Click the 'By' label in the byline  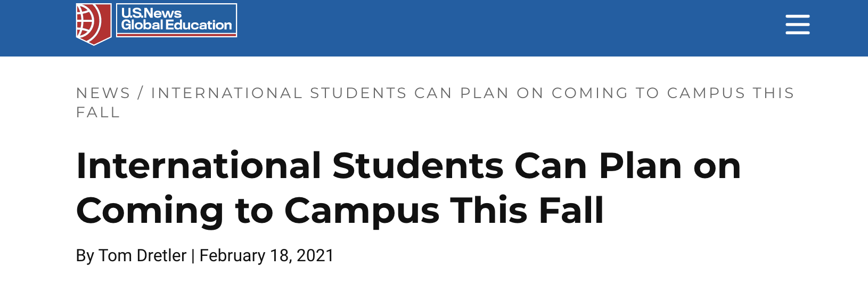point(85,256)
